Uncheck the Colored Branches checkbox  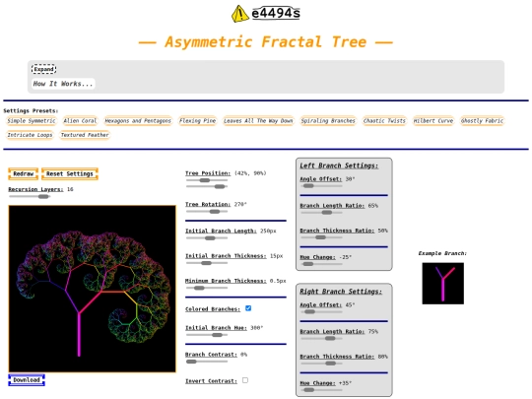(248, 308)
